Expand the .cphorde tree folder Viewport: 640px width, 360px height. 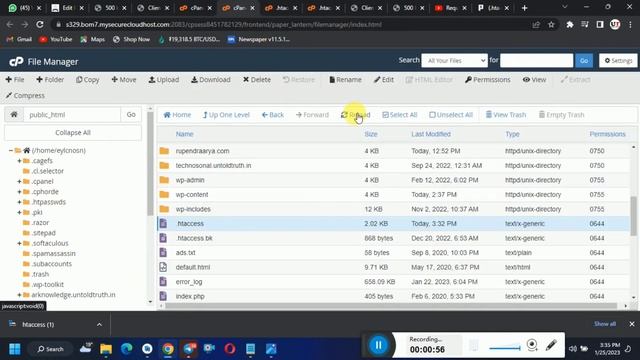point(19,192)
